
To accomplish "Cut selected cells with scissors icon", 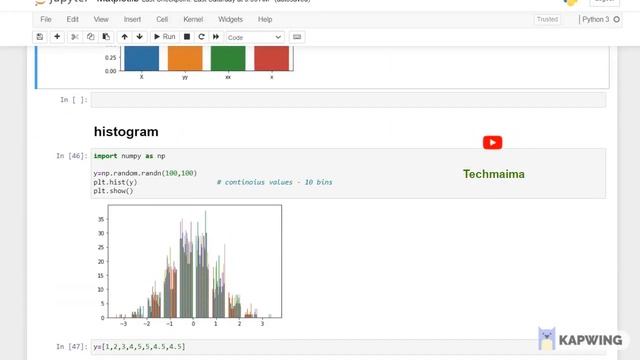I will [x=75, y=37].
